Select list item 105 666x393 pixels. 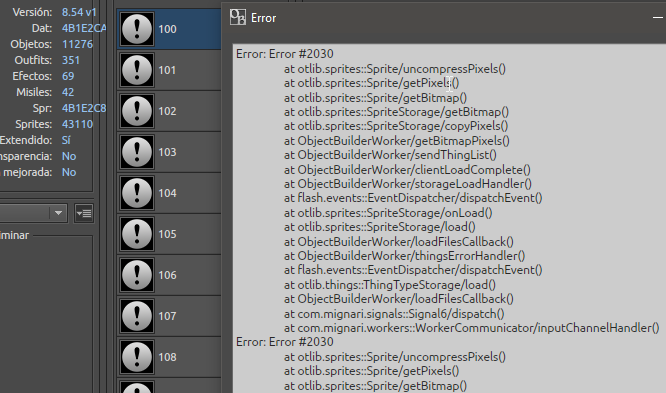tap(169, 234)
